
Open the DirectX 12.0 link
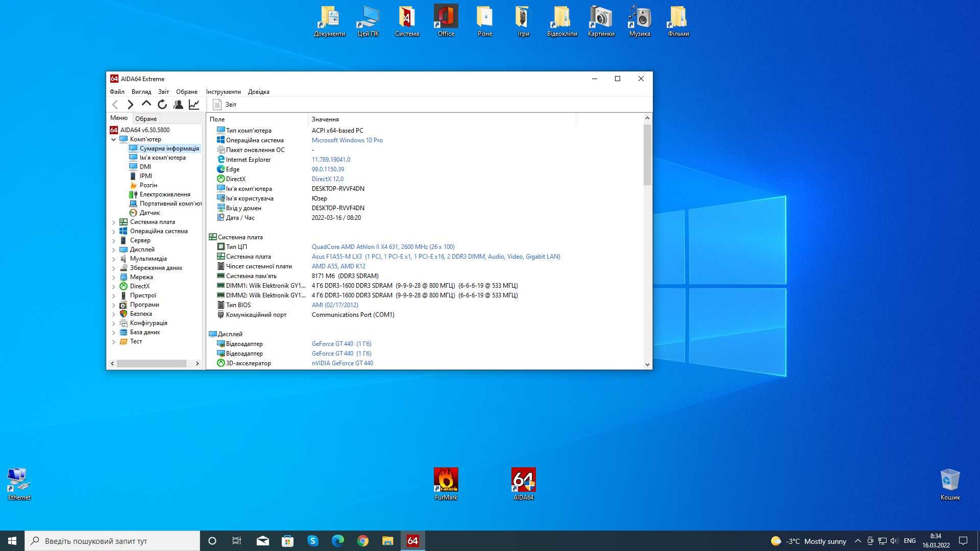tap(328, 179)
